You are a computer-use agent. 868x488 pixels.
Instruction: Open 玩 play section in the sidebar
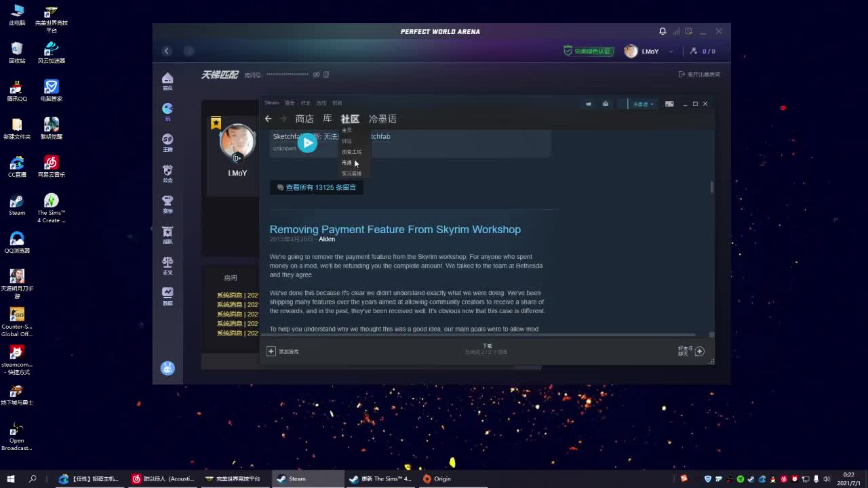pyautogui.click(x=167, y=112)
